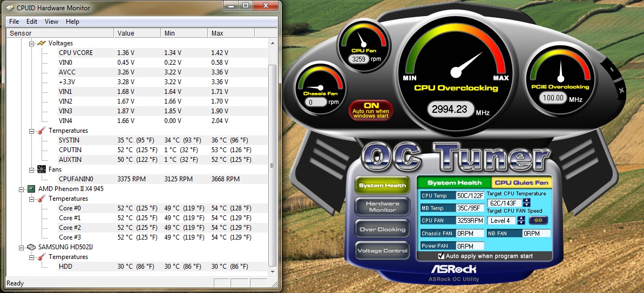
Task: Click the CPUID Hardware Monitor title bar icon
Action: click(x=10, y=8)
